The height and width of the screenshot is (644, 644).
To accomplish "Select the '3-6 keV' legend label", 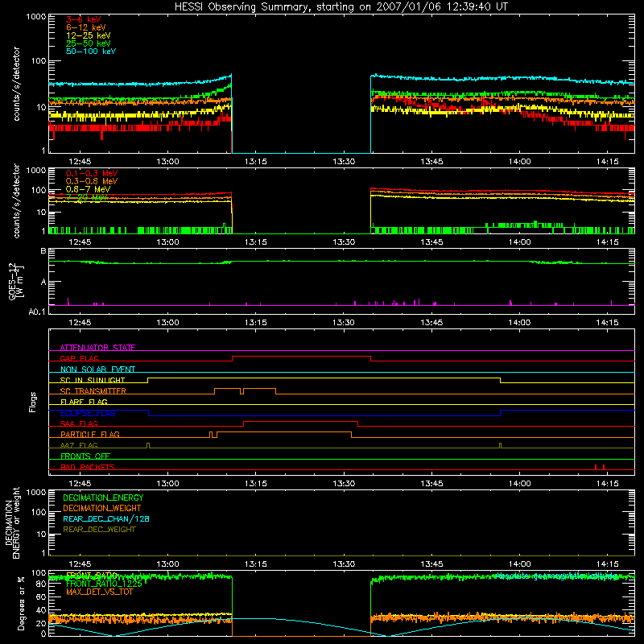I will (x=84, y=19).
